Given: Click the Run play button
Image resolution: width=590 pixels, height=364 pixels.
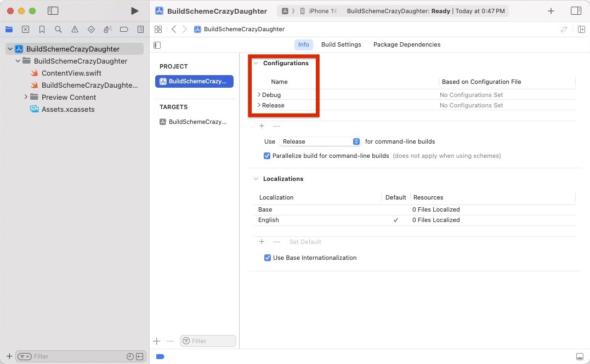Looking at the screenshot, I should 134,11.
